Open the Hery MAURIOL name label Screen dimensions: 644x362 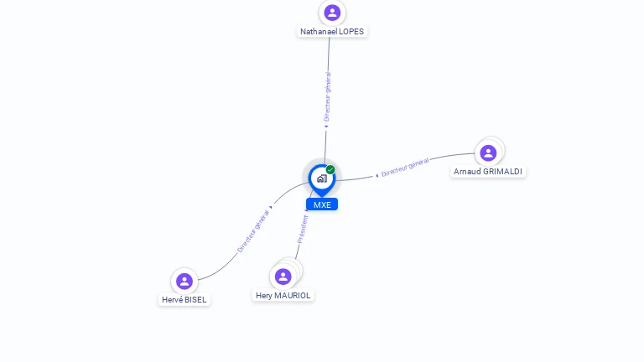283,296
